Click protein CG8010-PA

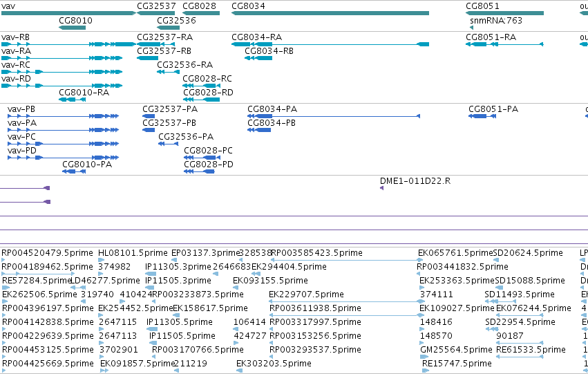coord(74,171)
